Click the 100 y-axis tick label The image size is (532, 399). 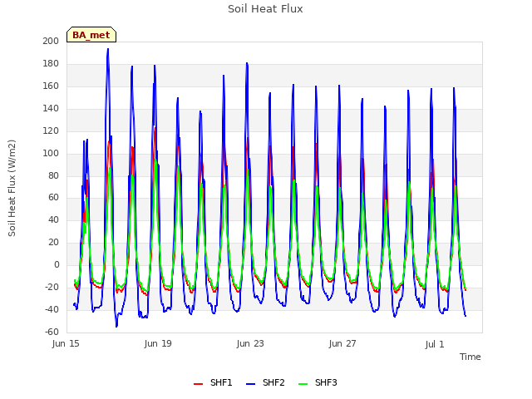(x=51, y=153)
